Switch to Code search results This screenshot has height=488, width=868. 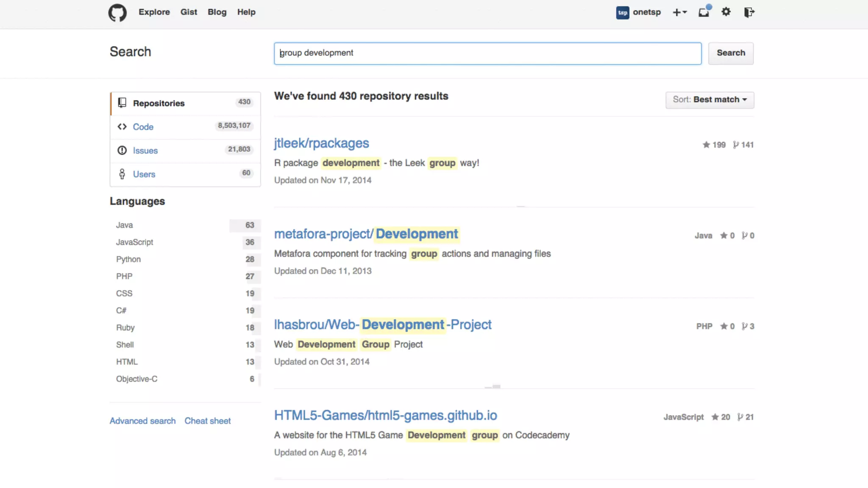pos(143,127)
